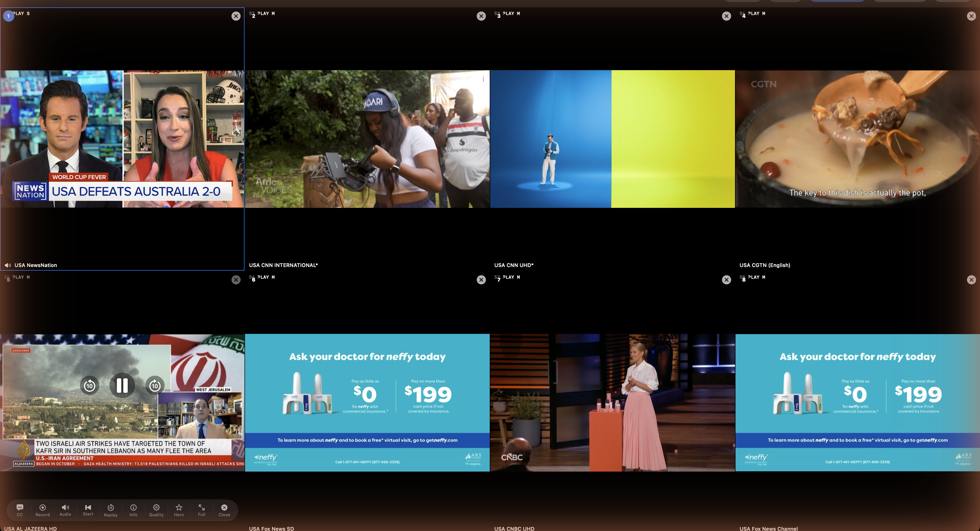Click the 'PLAY M' status on tile 3

511,13
